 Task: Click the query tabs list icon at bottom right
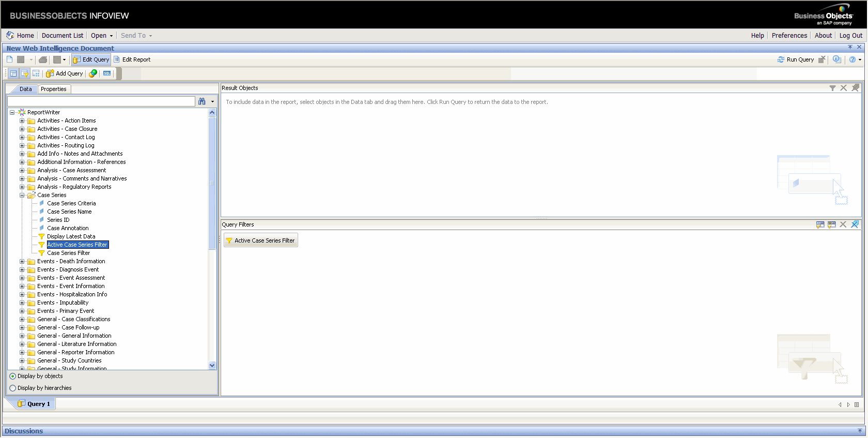[857, 404]
